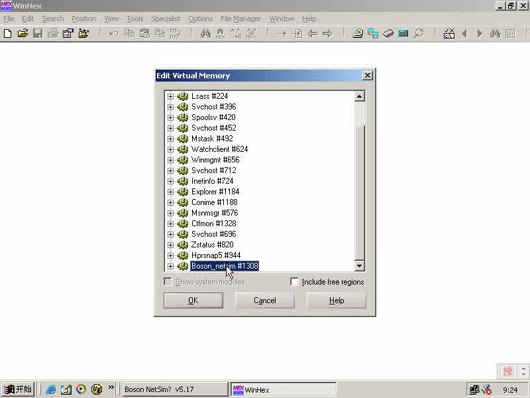Expand the Boson_netsim #1308 process node

click(x=171, y=266)
